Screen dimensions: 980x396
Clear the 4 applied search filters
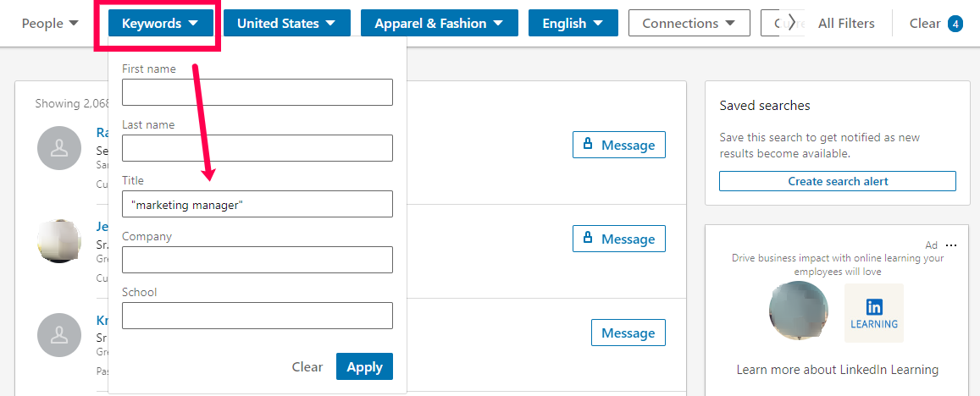point(935,24)
